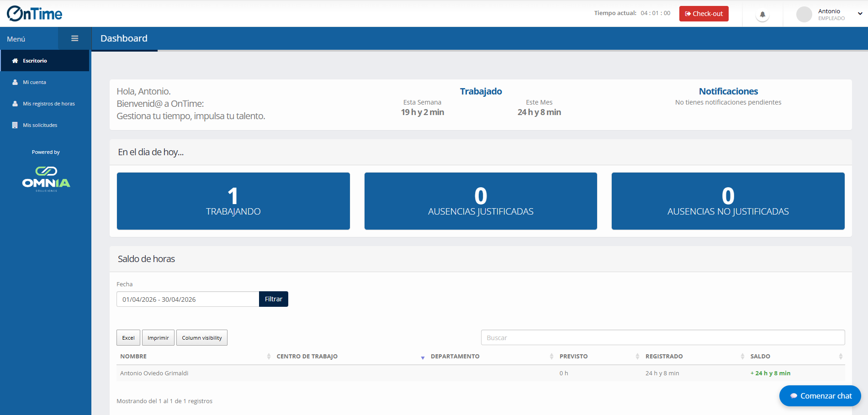Open Column visibility options
This screenshot has width=868, height=415.
tap(201, 338)
